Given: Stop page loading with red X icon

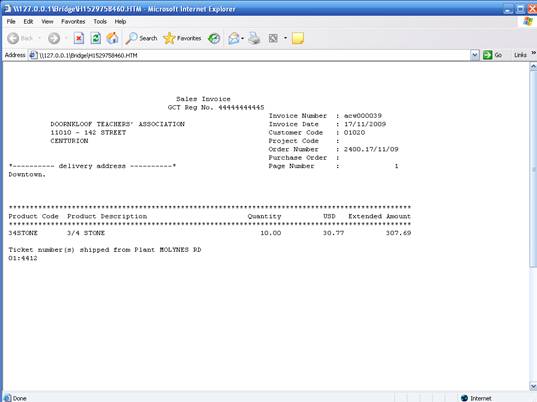Looking at the screenshot, I should pyautogui.click(x=79, y=38).
